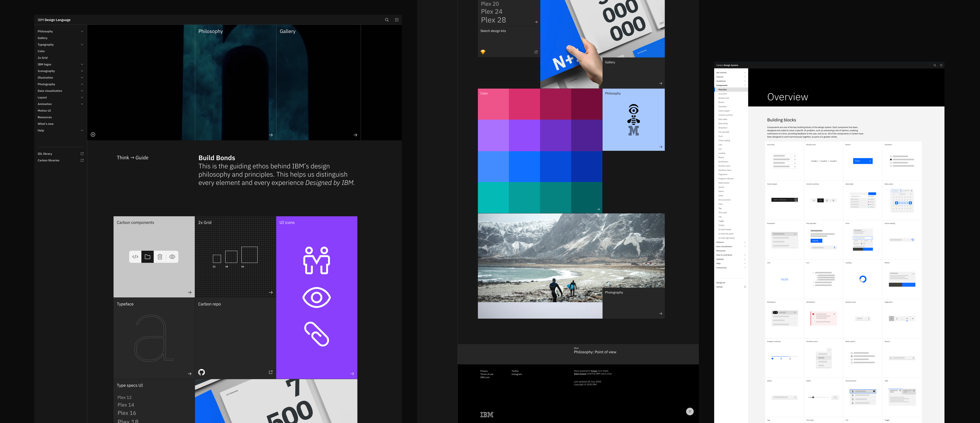Image resolution: width=980 pixels, height=423 pixels.
Task: Click the back-to-top button in the footer
Action: click(x=690, y=411)
